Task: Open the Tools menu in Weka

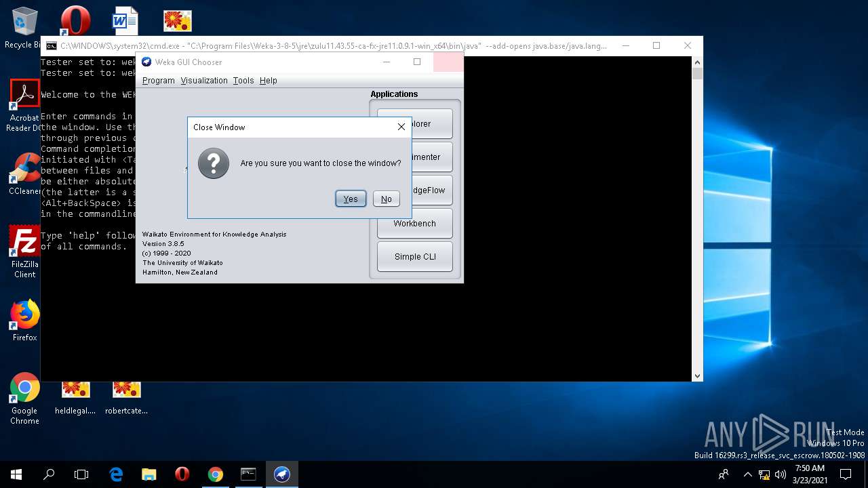Action: tap(243, 80)
